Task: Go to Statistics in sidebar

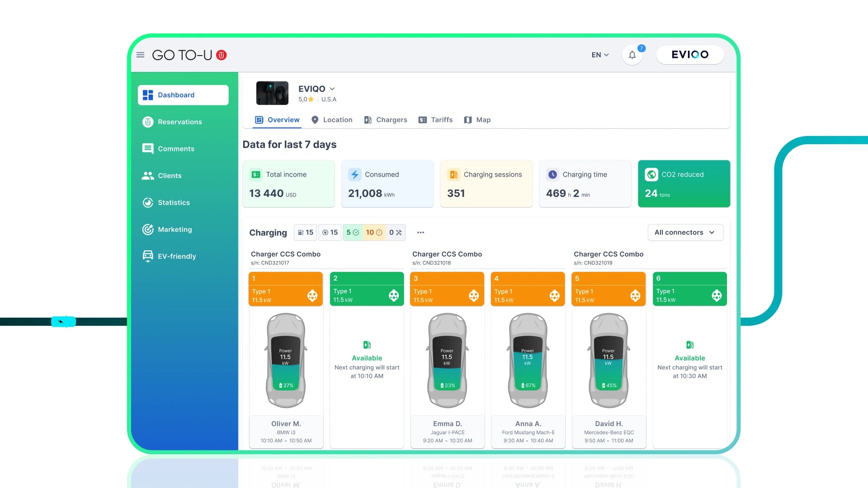Action: pos(174,202)
